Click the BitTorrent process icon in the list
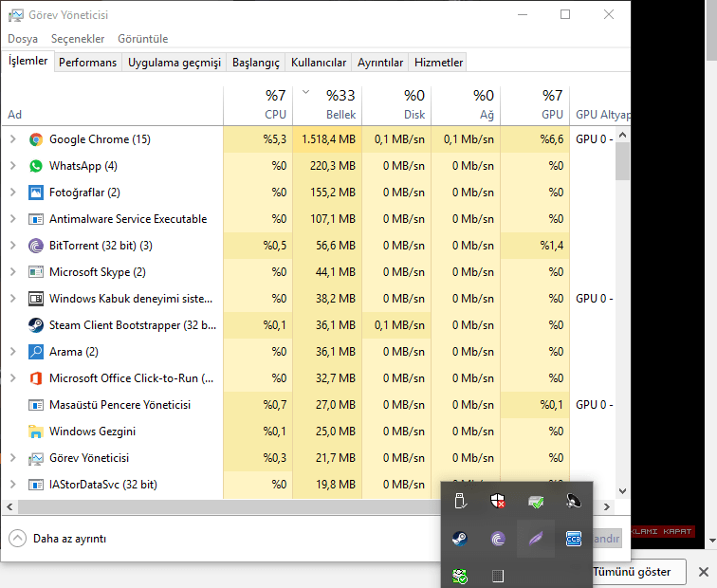The image size is (717, 588). point(36,246)
